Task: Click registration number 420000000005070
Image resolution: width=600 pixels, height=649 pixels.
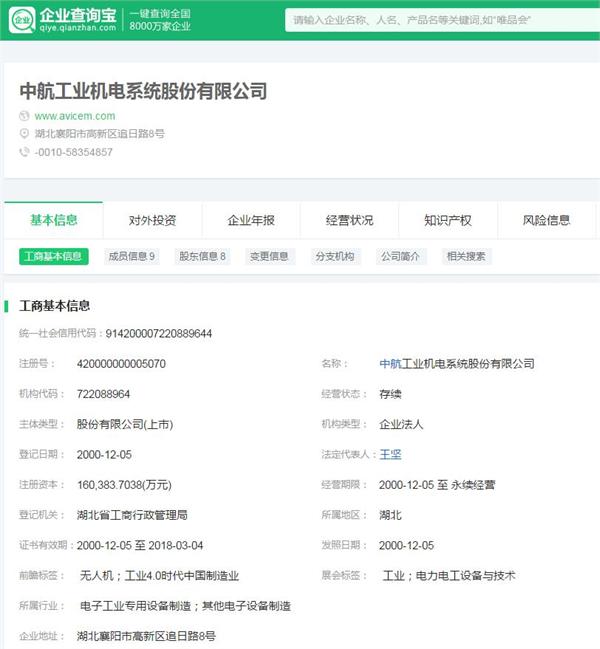Action: (121, 364)
